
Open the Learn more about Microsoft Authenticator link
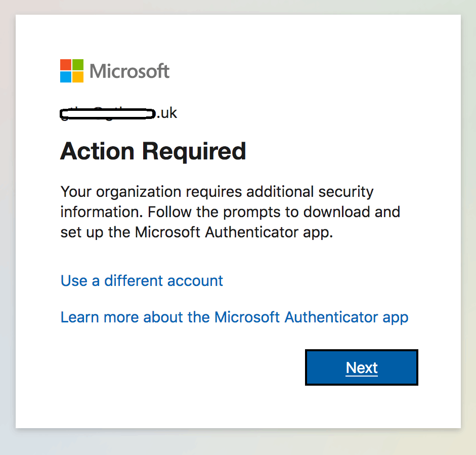pos(234,317)
